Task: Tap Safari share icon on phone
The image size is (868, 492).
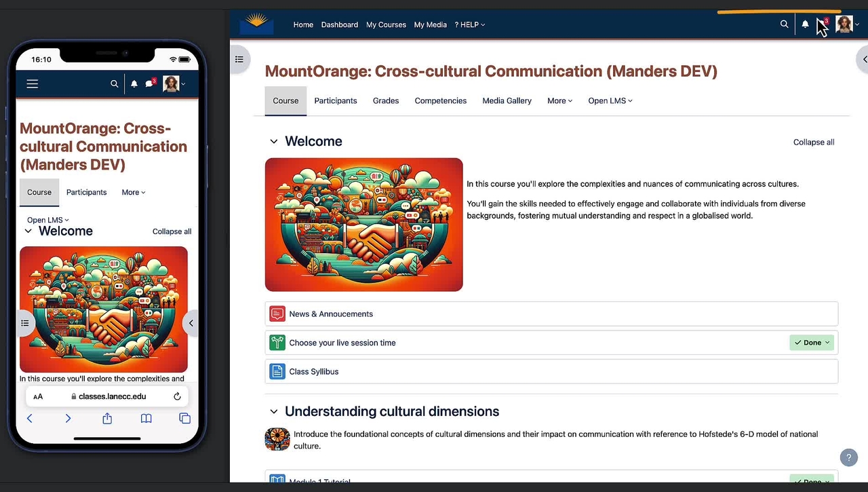Action: click(107, 418)
